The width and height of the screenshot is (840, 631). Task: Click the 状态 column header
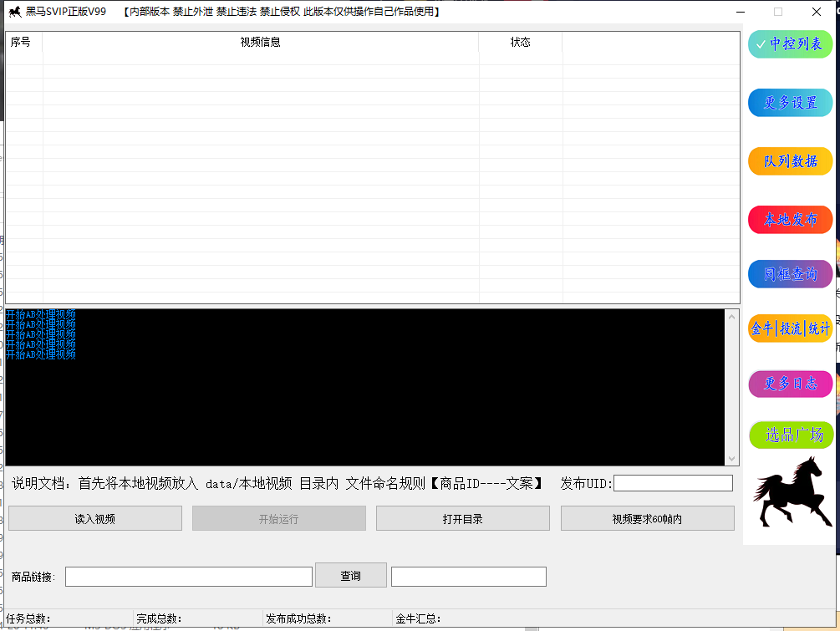click(520, 43)
